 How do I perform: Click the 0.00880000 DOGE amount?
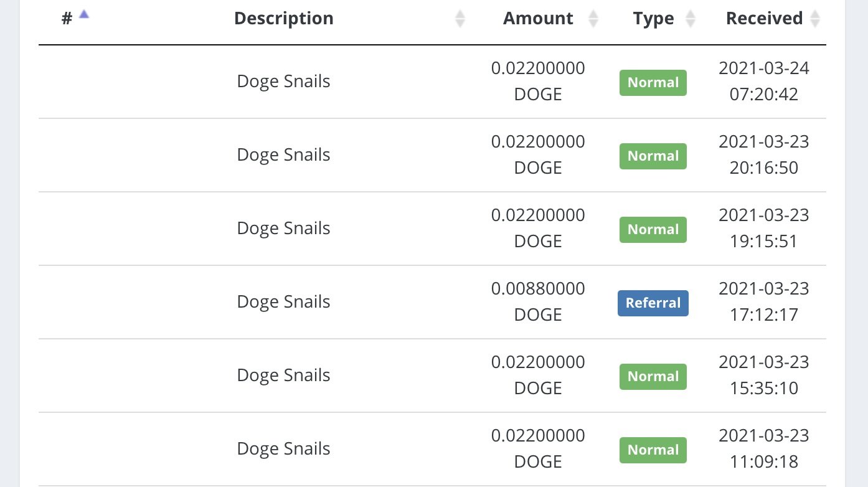pos(538,301)
